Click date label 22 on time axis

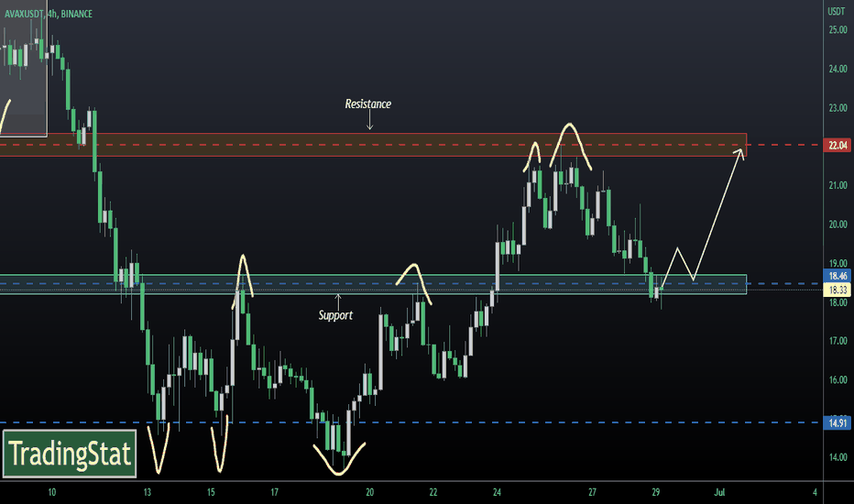click(433, 492)
